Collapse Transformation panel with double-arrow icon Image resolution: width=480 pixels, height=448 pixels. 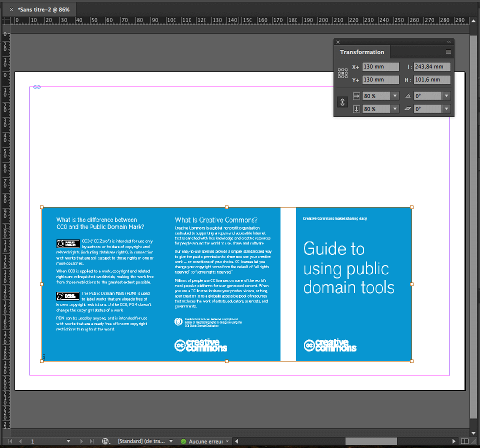[x=449, y=42]
